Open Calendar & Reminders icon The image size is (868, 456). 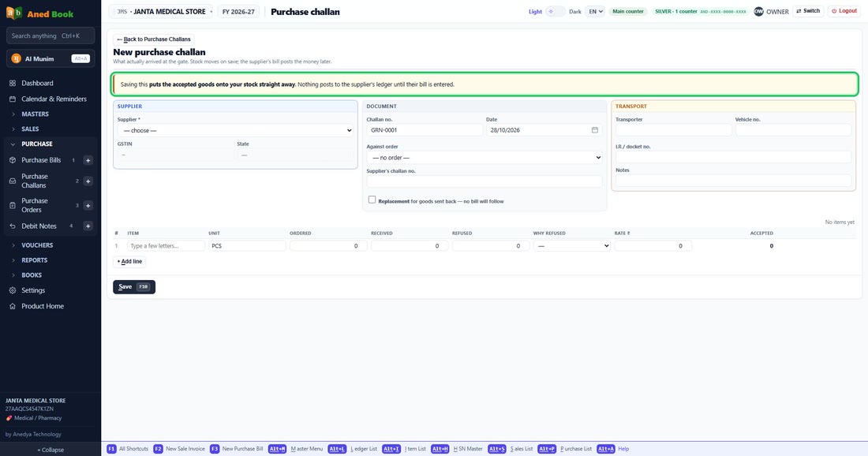(13, 99)
